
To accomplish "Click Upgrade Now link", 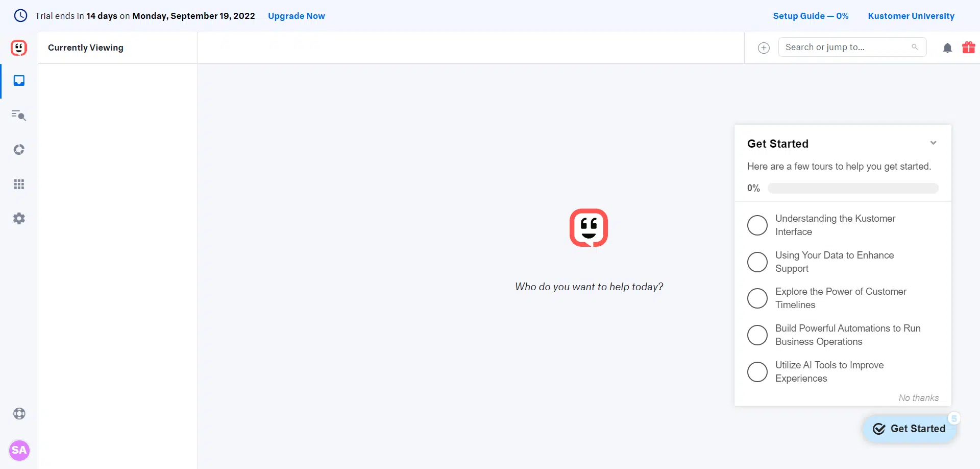I will [x=297, y=16].
